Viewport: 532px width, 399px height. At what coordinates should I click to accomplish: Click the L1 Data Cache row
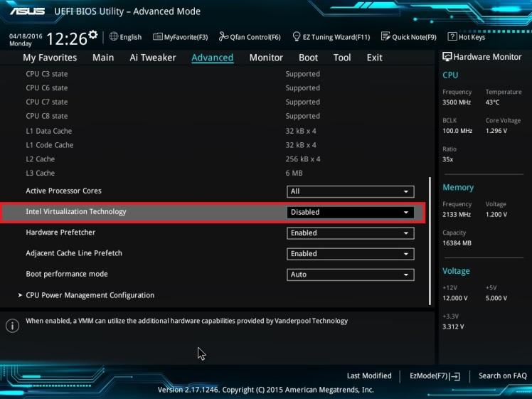coord(173,131)
